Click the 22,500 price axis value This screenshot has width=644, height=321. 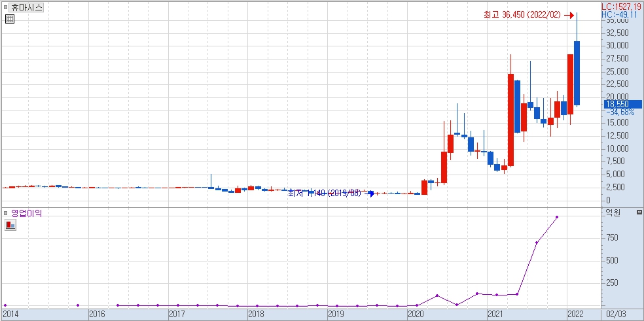coord(617,84)
